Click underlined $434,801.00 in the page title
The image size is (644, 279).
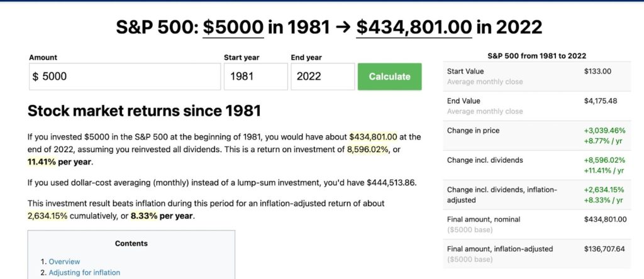[413, 27]
